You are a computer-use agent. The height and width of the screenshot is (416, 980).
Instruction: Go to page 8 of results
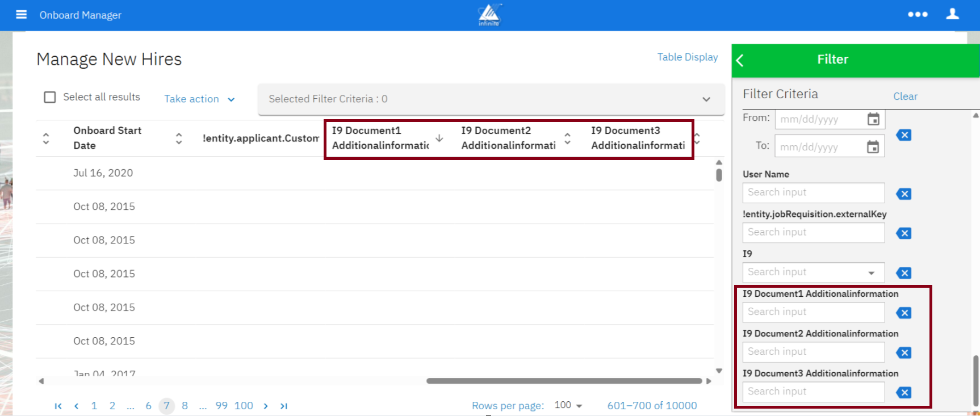pyautogui.click(x=185, y=406)
